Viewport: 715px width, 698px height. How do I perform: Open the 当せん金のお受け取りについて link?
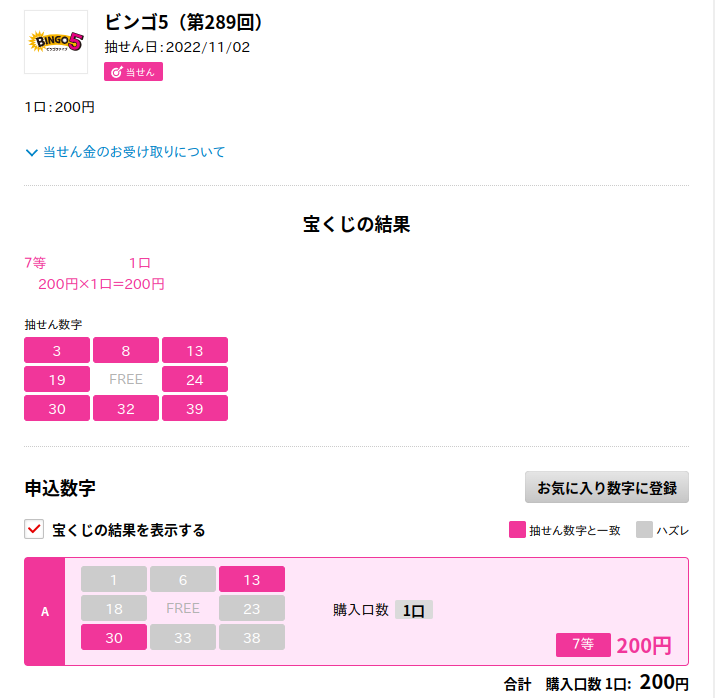pos(134,152)
